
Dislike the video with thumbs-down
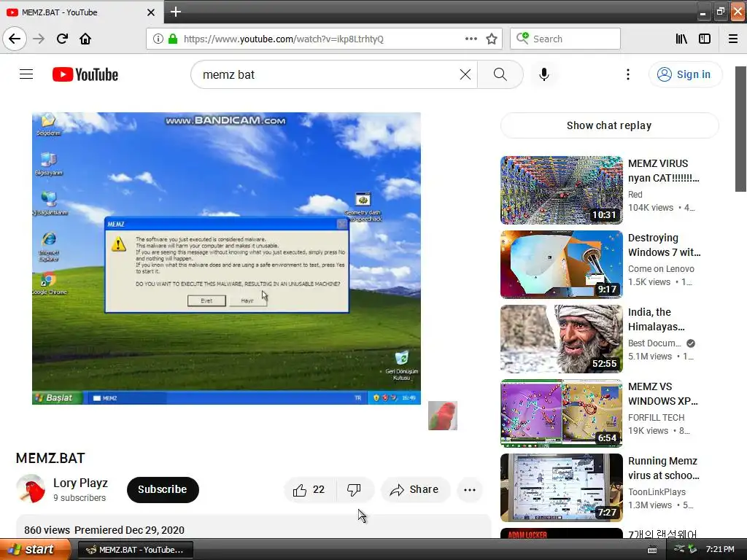(354, 489)
